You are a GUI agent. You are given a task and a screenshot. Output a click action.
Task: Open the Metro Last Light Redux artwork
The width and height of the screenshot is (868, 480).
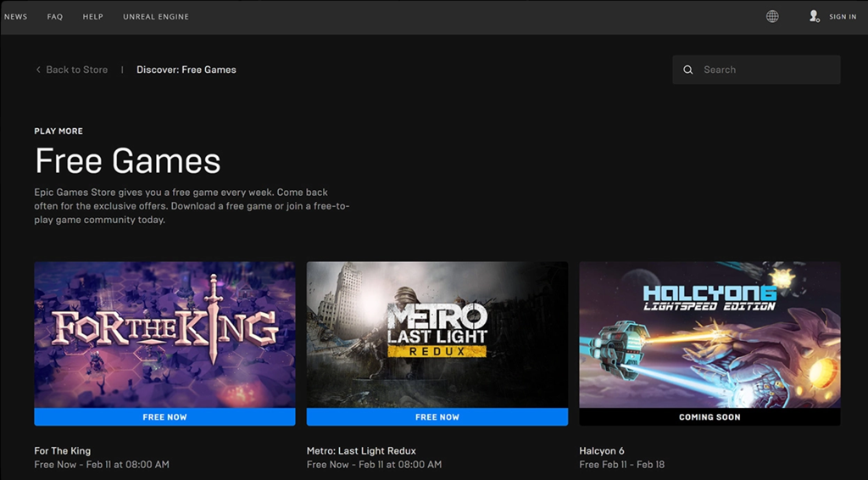437,335
